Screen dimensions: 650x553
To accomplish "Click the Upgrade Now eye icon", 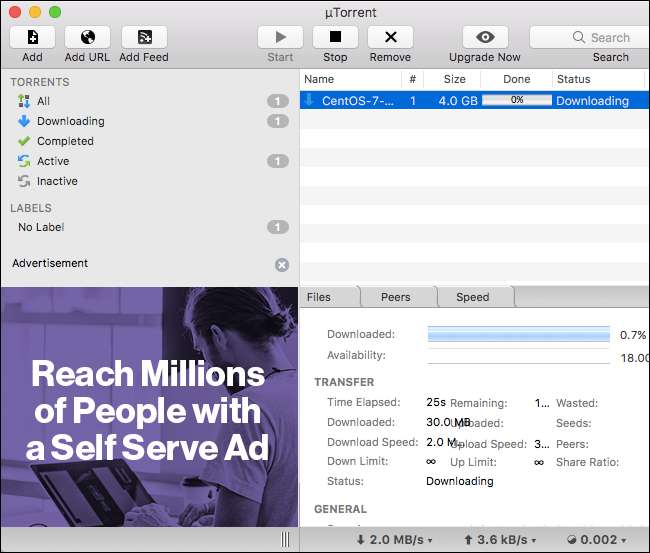I will [485, 37].
